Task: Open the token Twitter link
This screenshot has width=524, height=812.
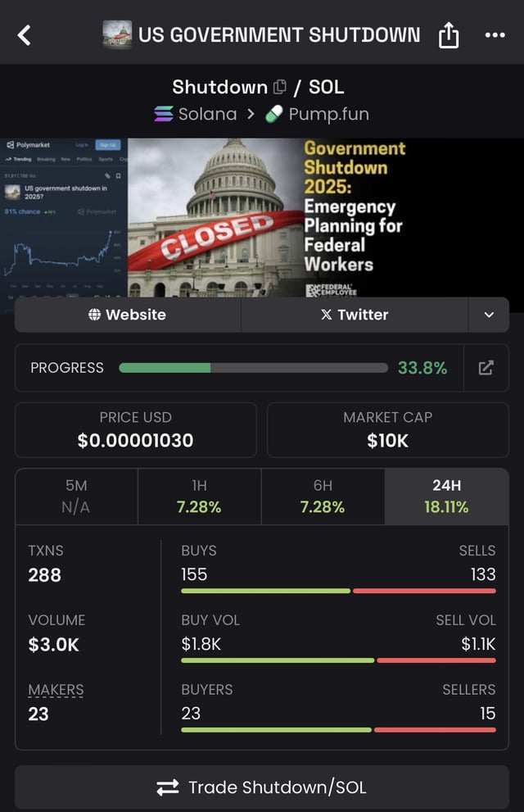Action: (355, 315)
